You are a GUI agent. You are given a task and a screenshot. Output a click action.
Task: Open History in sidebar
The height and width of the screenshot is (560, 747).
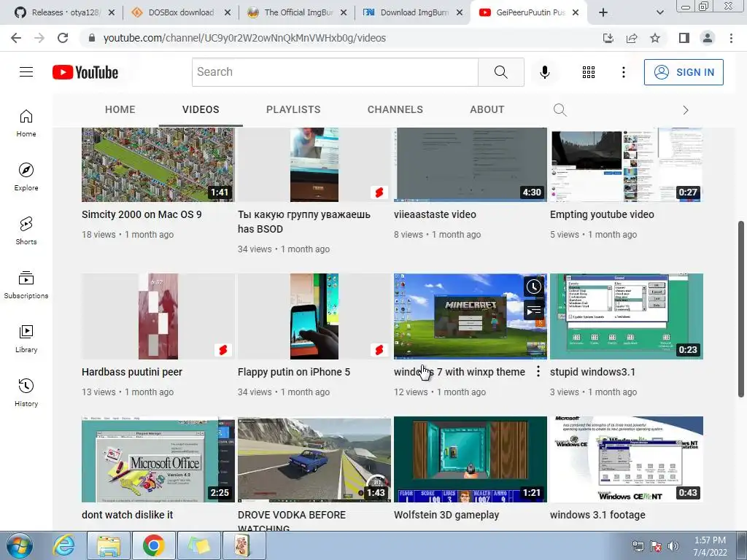pos(26,392)
